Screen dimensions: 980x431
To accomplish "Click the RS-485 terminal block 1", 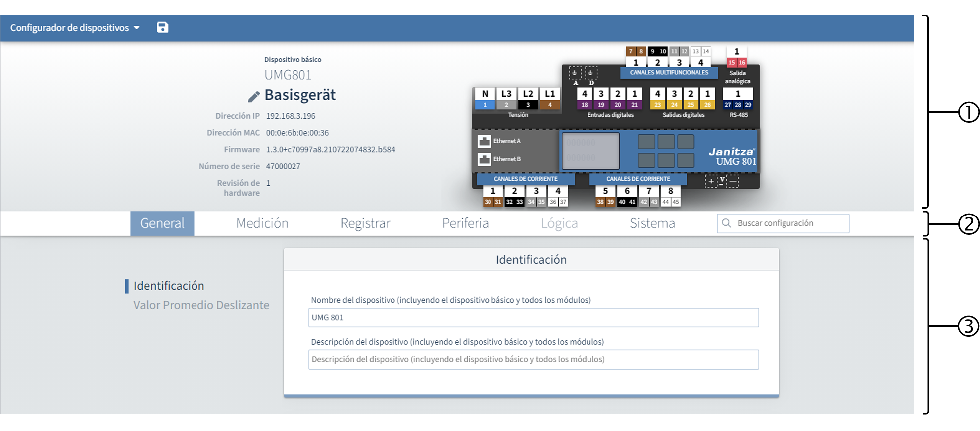I will click(x=738, y=98).
